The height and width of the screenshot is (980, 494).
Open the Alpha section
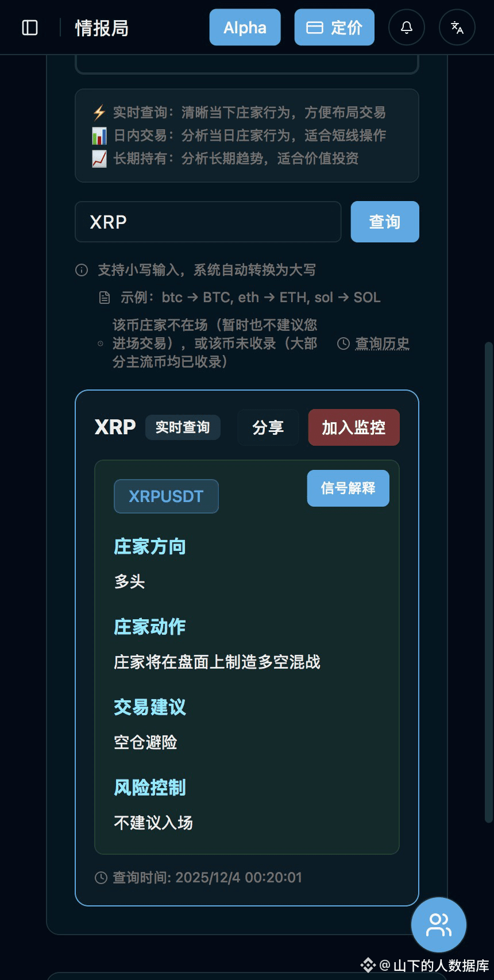click(245, 27)
